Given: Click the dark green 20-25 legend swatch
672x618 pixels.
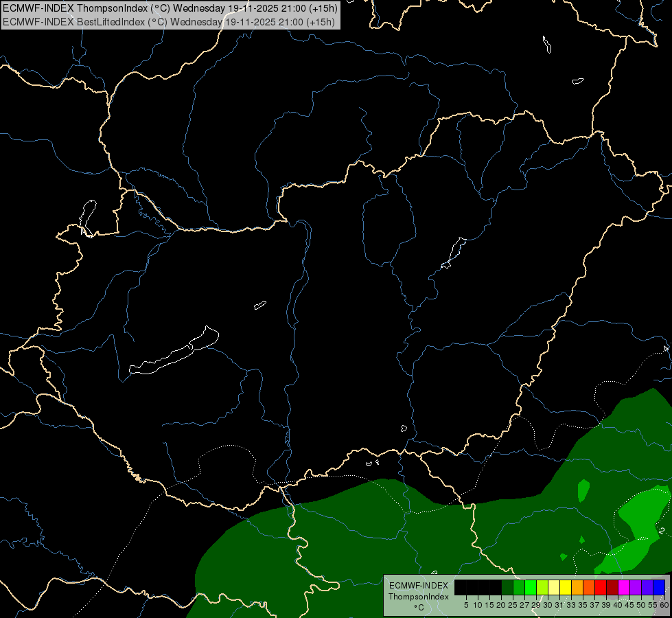Looking at the screenshot, I should pyautogui.click(x=507, y=588).
